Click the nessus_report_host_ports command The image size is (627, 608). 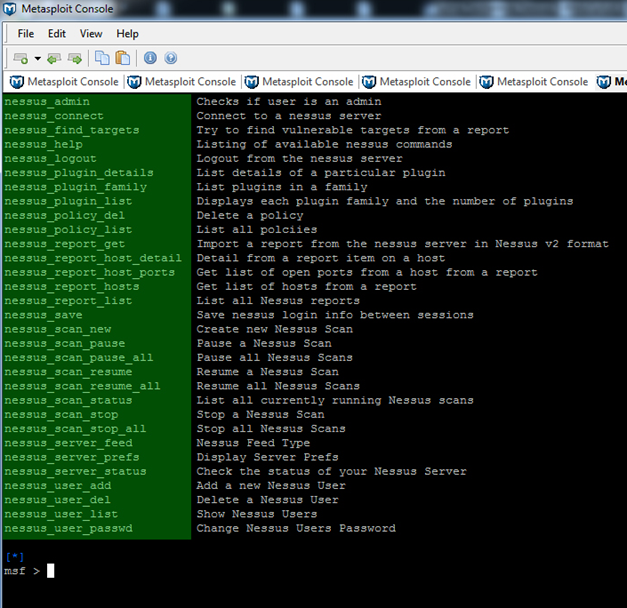[x=90, y=272]
